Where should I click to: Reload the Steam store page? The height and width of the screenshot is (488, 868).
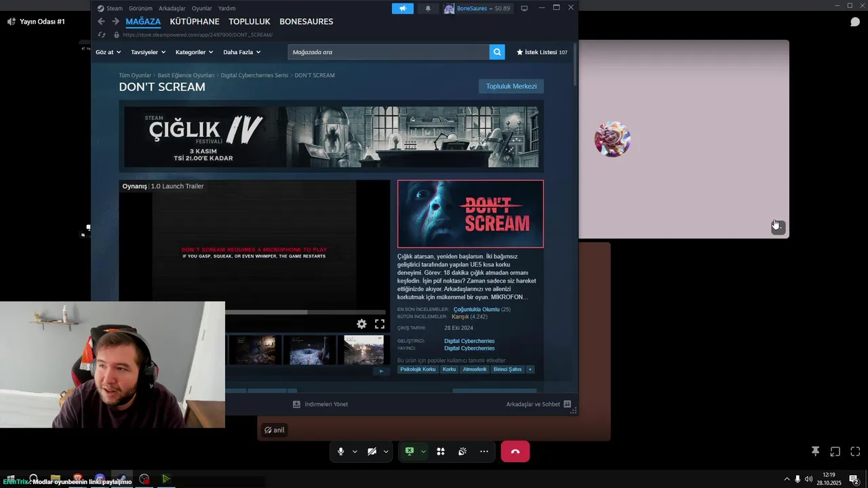click(x=102, y=35)
